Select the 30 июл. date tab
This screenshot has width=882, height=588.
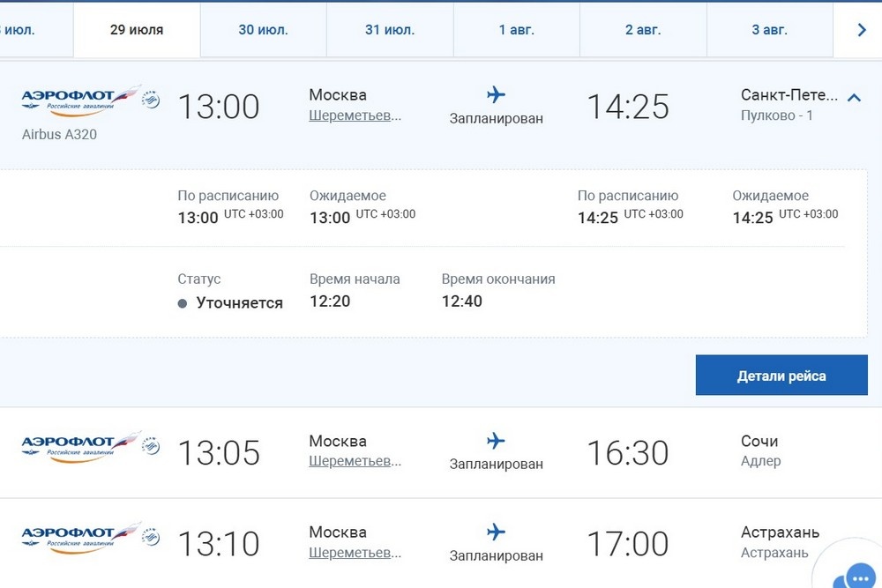coord(264,30)
